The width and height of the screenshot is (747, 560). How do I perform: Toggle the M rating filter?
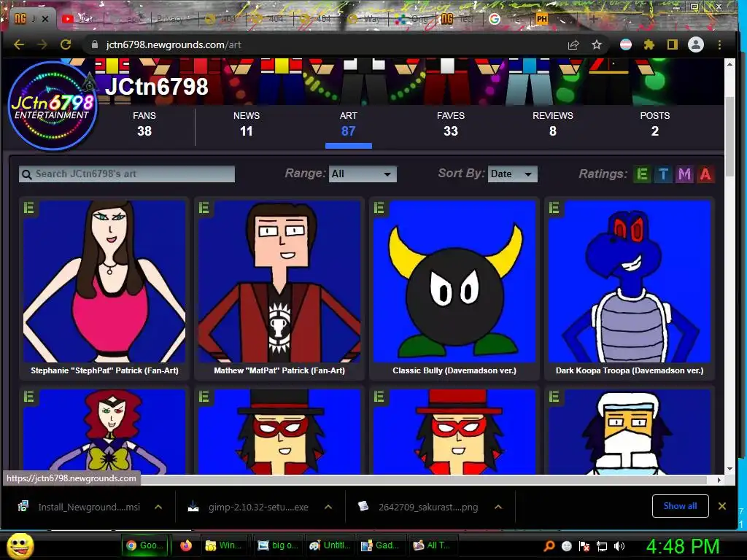coord(684,174)
